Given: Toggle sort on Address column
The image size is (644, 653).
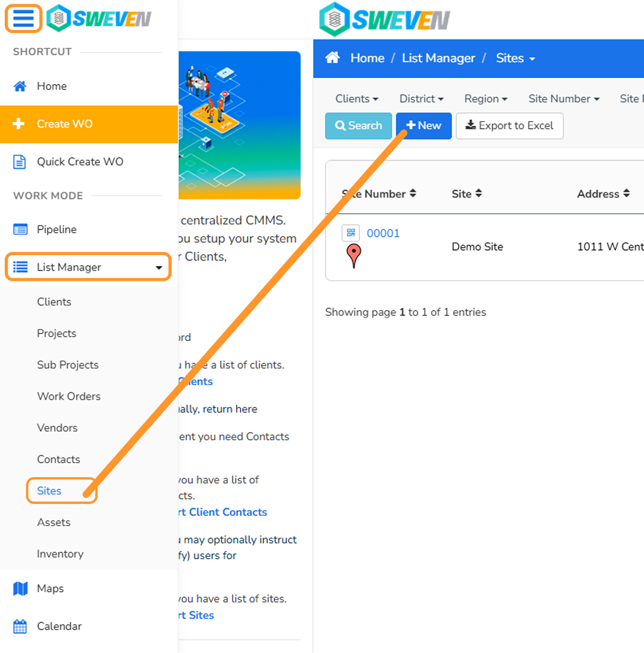Looking at the screenshot, I should pos(626,194).
